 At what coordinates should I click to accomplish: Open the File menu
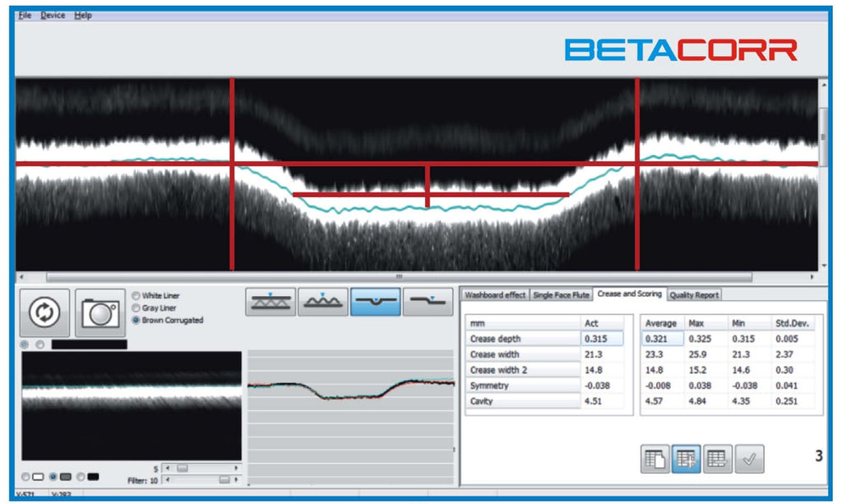click(25, 16)
